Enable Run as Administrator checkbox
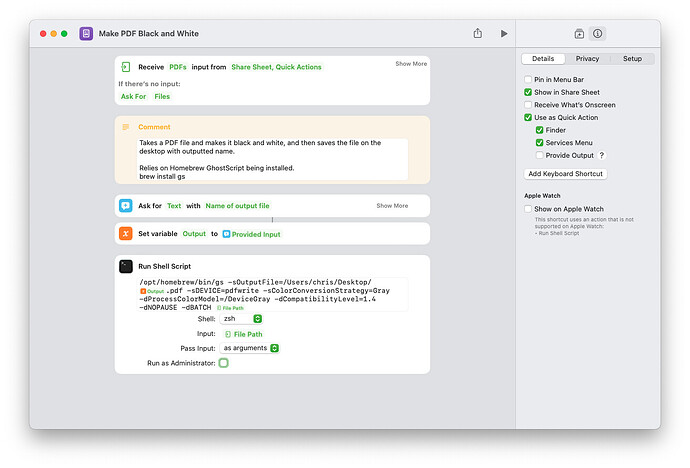The height and width of the screenshot is (468, 690). pos(223,363)
